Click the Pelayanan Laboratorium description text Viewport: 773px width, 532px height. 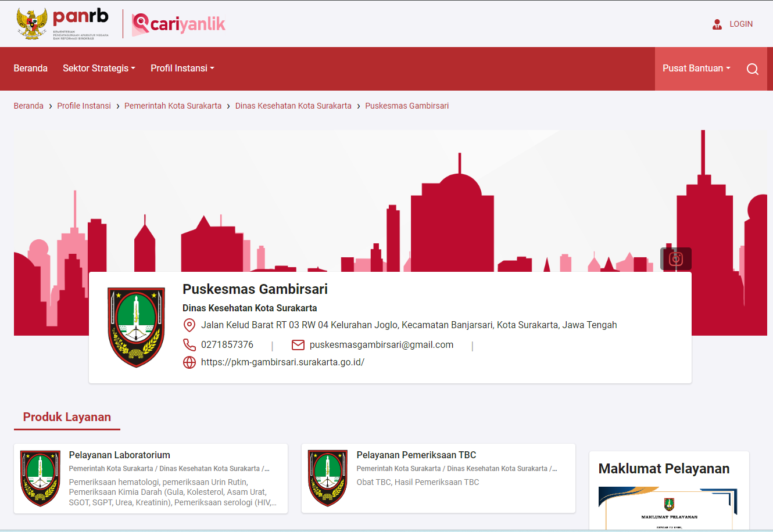tap(173, 493)
